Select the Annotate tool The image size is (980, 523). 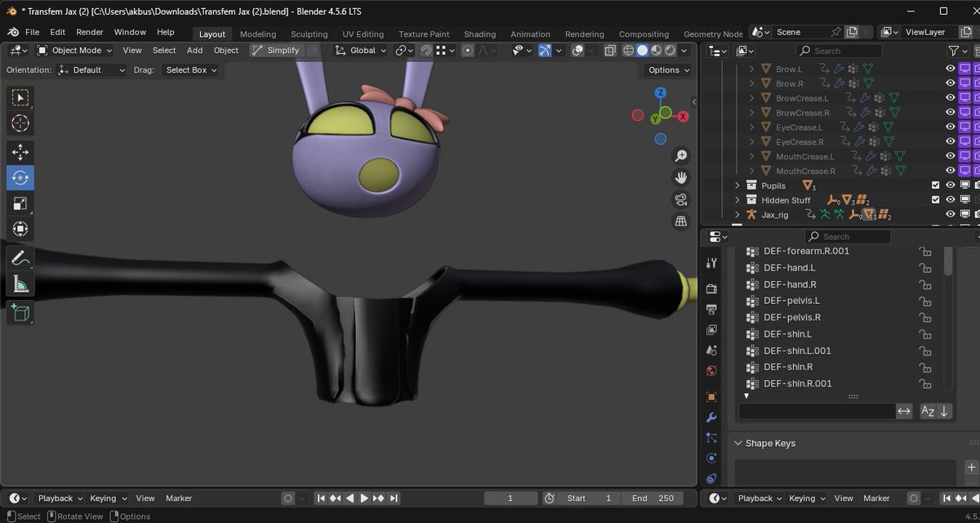20,257
